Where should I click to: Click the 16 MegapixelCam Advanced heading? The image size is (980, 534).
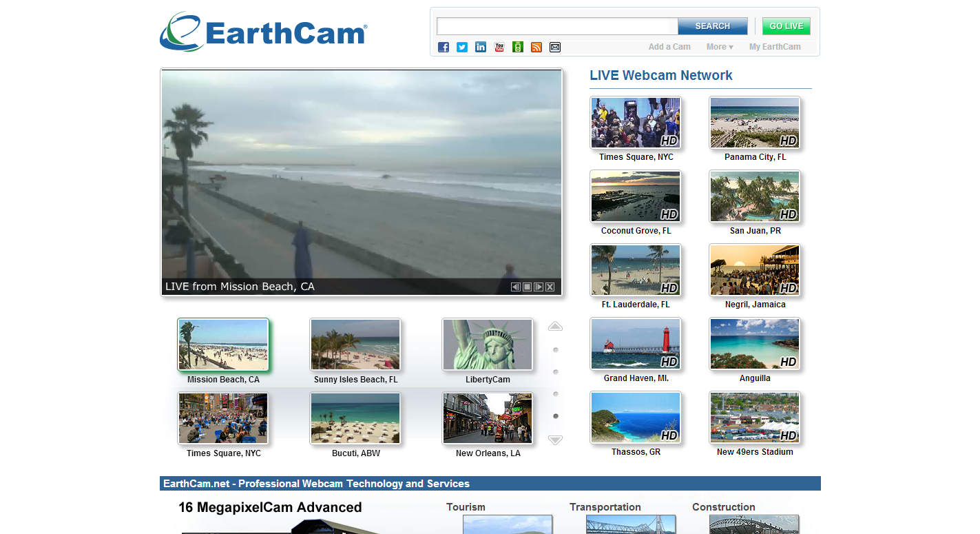[x=270, y=508]
